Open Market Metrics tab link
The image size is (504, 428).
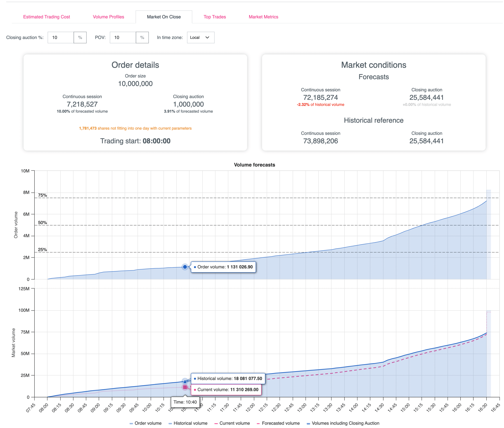263,17
